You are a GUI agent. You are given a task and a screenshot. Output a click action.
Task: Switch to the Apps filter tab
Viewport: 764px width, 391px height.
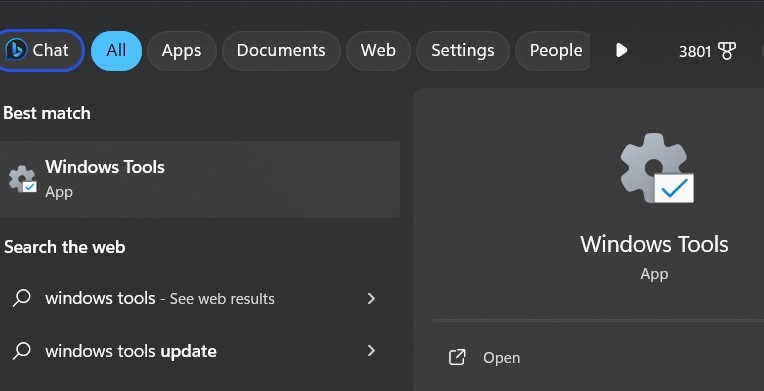coord(182,50)
